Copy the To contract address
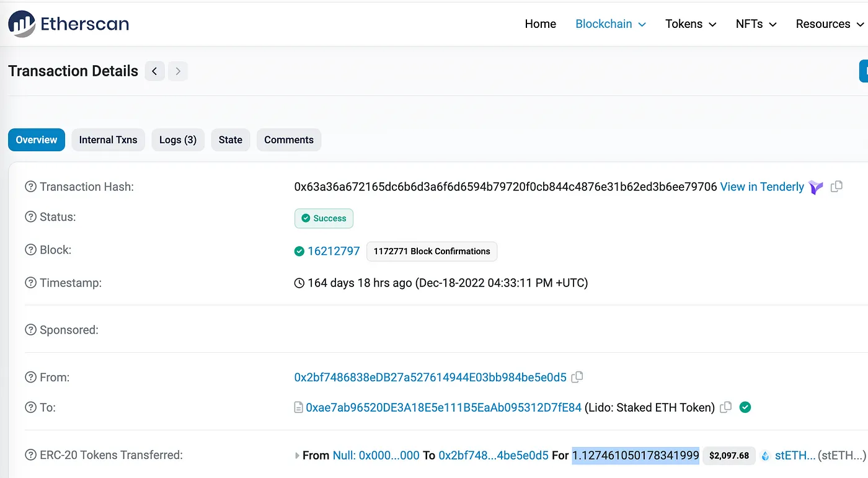Screen dimensions: 868x478 pyautogui.click(x=726, y=407)
